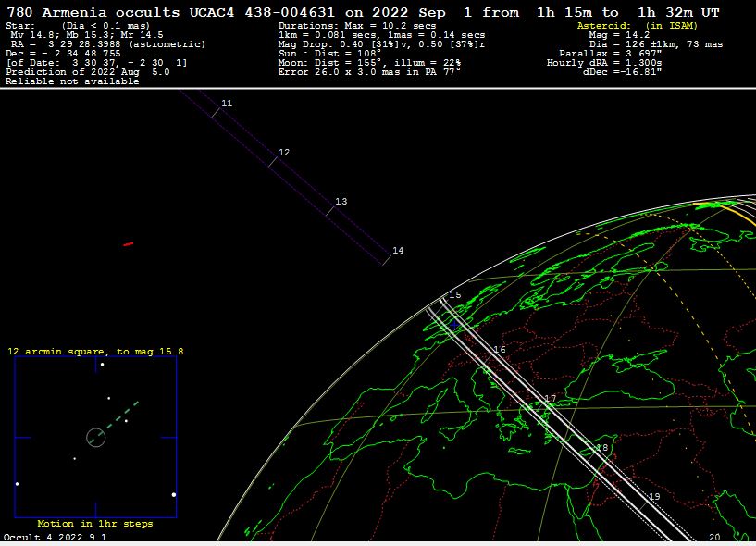This screenshot has width=756, height=546.
Task: Click the "12 arcmin square, to mag 15.8" label
Action: click(x=95, y=352)
